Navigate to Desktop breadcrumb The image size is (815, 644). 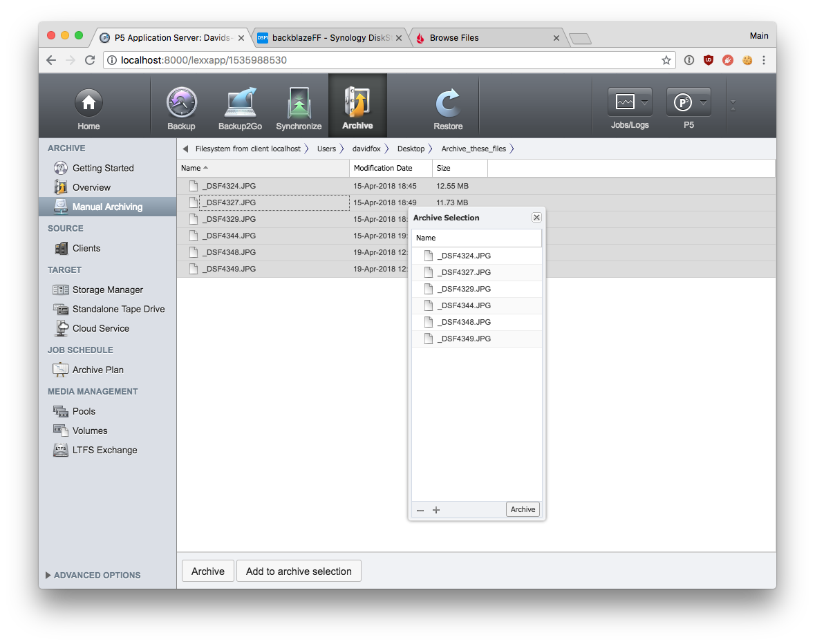pos(411,149)
